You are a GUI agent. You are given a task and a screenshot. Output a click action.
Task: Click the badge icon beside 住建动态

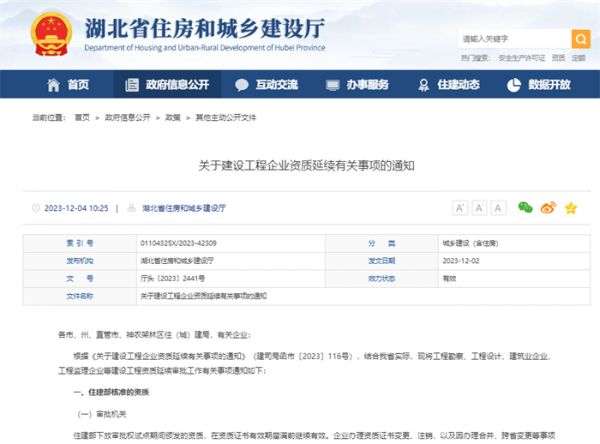click(424, 85)
